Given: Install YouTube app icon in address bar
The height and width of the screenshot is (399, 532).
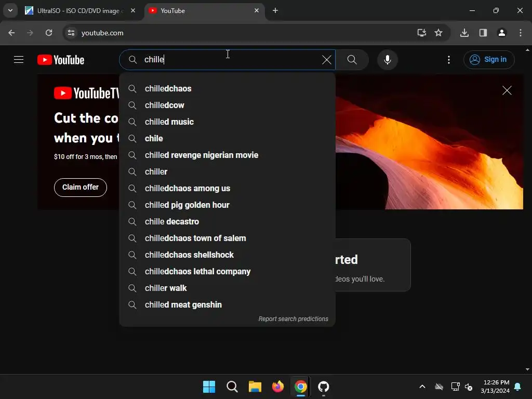Looking at the screenshot, I should tap(422, 33).
